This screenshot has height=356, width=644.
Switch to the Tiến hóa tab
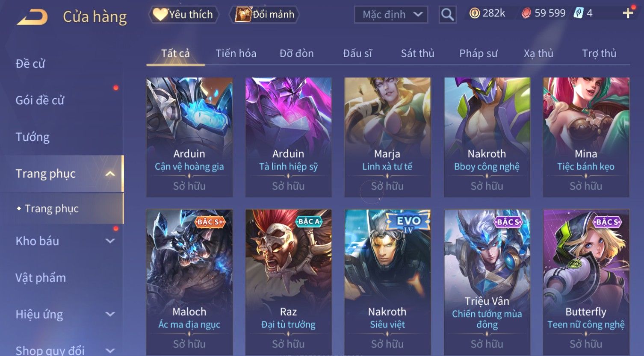click(x=236, y=53)
